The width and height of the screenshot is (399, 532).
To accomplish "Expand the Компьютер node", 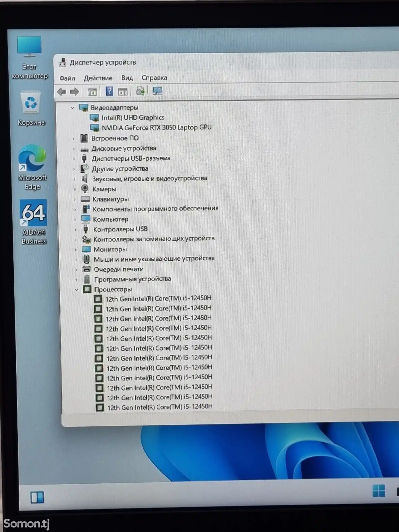I will point(75,220).
